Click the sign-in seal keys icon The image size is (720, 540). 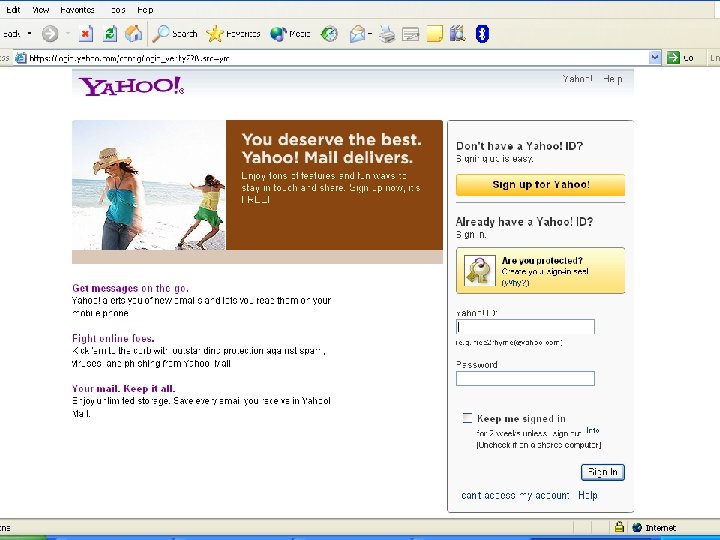(x=479, y=271)
